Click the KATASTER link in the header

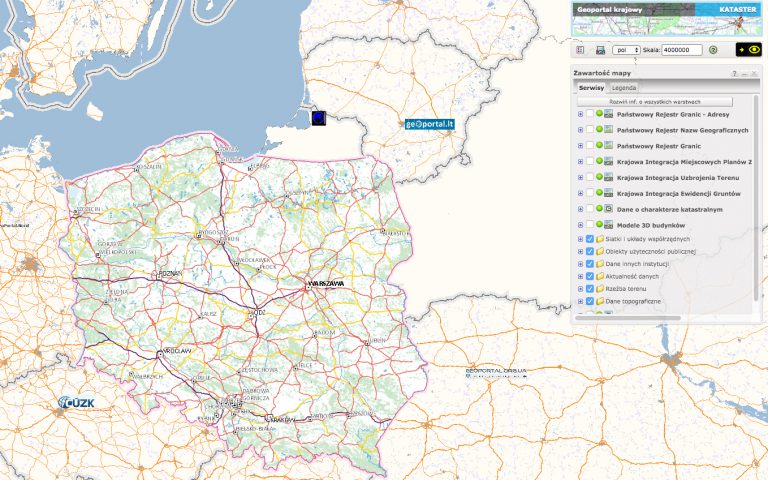click(738, 9)
